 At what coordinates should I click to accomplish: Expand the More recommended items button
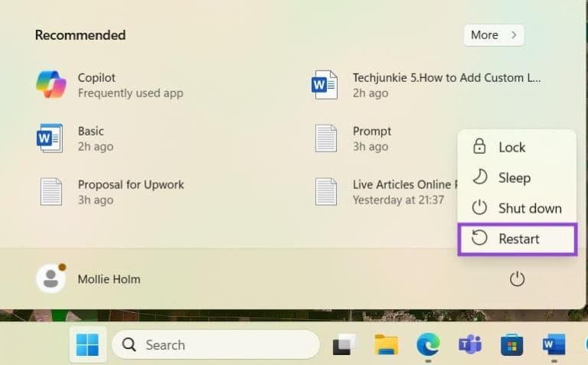click(494, 34)
